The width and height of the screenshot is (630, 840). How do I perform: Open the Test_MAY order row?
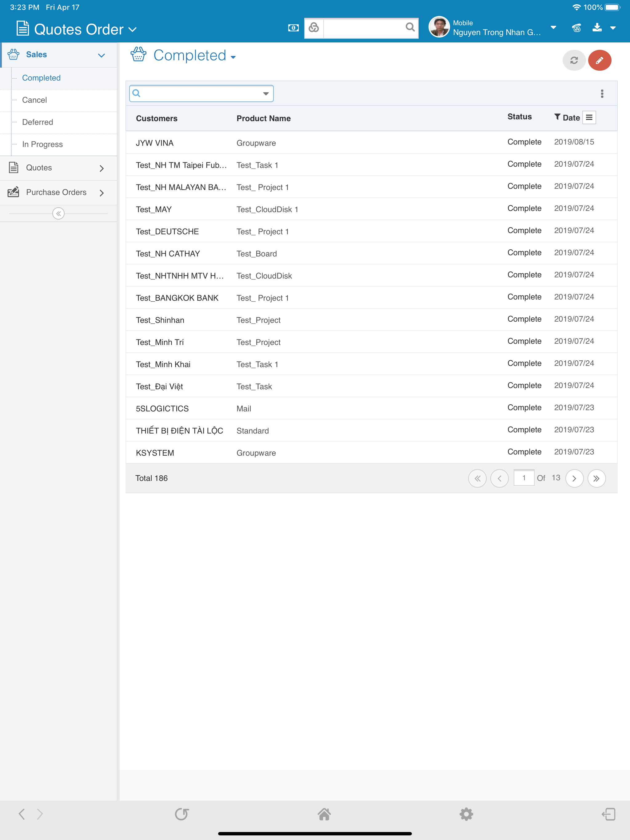(371, 209)
